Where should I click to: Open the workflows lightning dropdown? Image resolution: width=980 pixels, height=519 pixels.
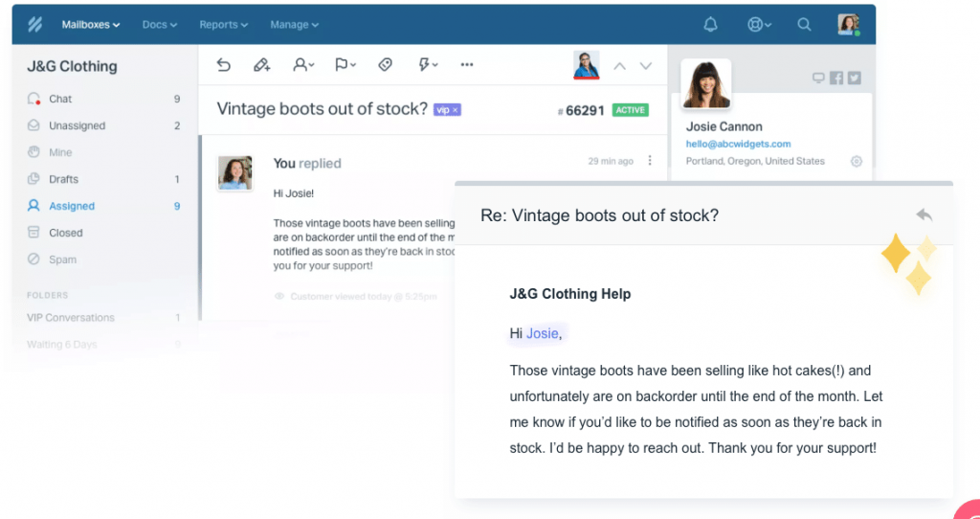click(428, 64)
